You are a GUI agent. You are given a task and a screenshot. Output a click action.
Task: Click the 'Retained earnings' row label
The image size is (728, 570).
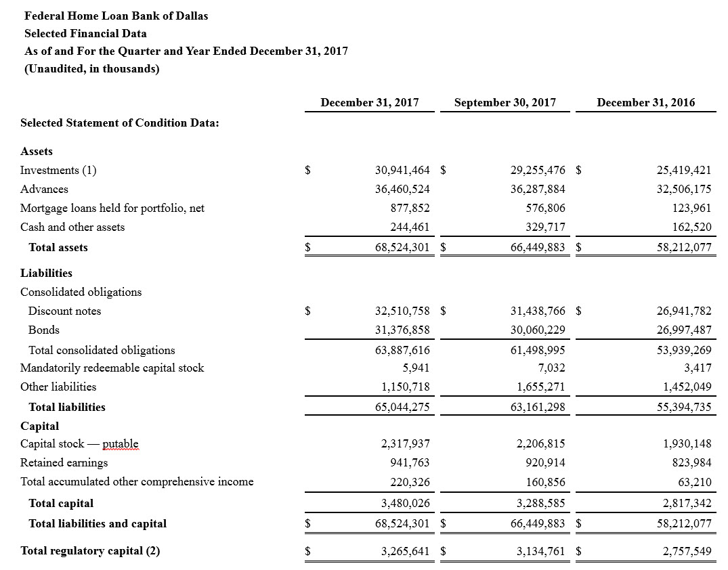tap(64, 463)
